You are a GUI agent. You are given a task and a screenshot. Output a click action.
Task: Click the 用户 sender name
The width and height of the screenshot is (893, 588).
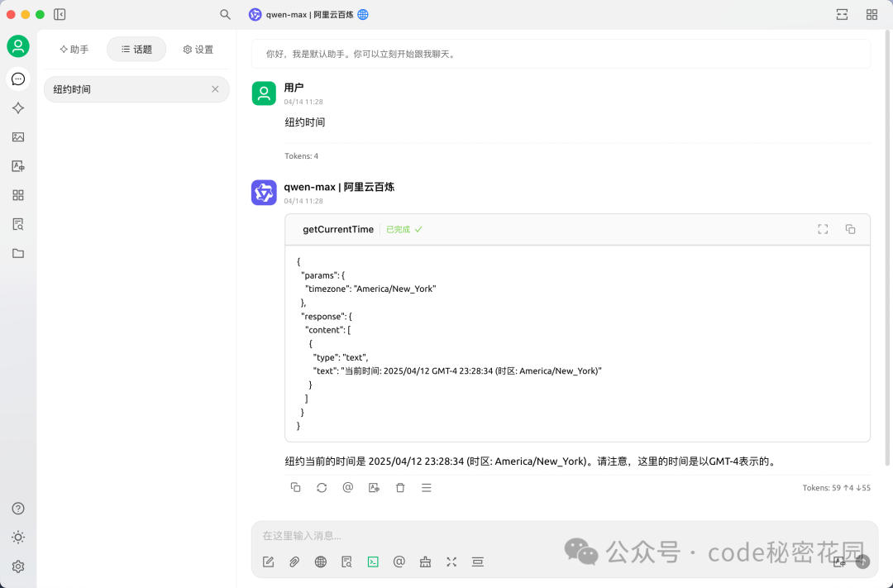[x=294, y=88]
